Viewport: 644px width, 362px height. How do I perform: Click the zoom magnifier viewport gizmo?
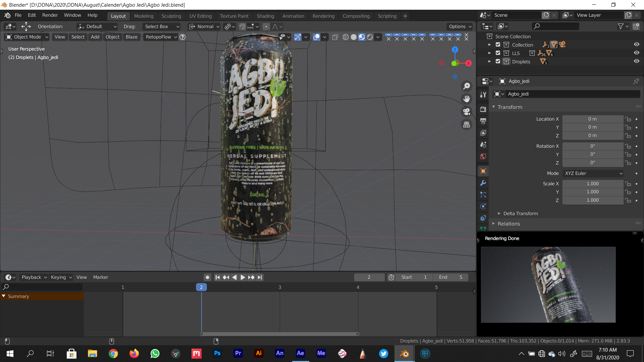(x=467, y=86)
